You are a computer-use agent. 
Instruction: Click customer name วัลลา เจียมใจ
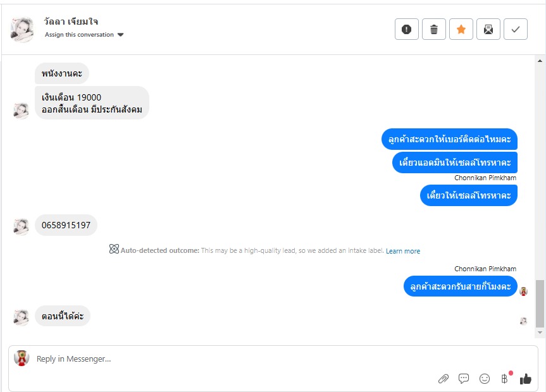point(71,21)
